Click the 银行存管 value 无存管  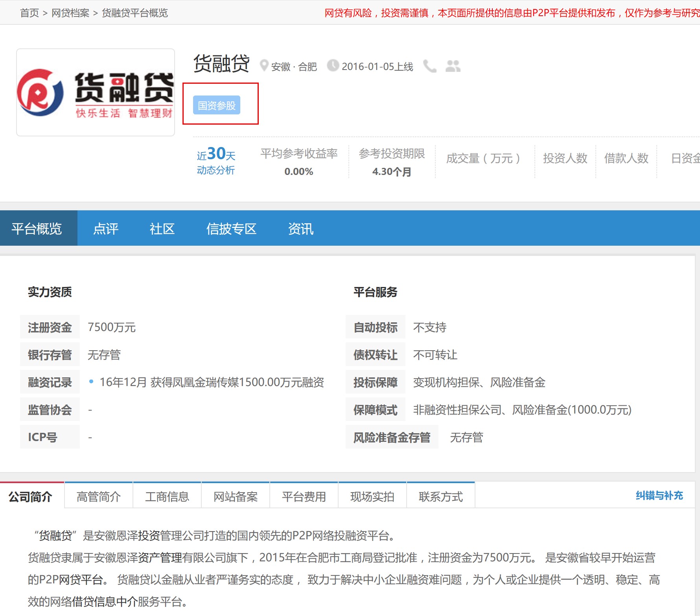click(x=104, y=355)
